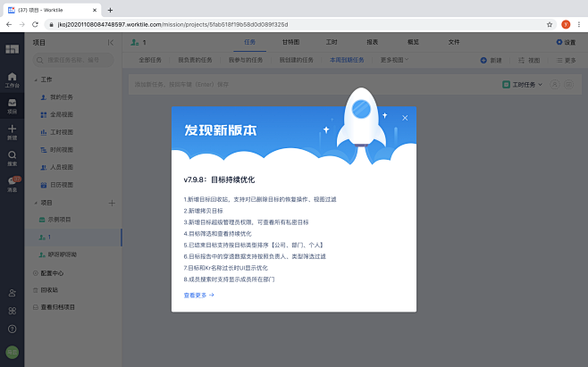This screenshot has width=588, height=367.
Task: Open 消息 notifications icon
Action: pyautogui.click(x=13, y=184)
